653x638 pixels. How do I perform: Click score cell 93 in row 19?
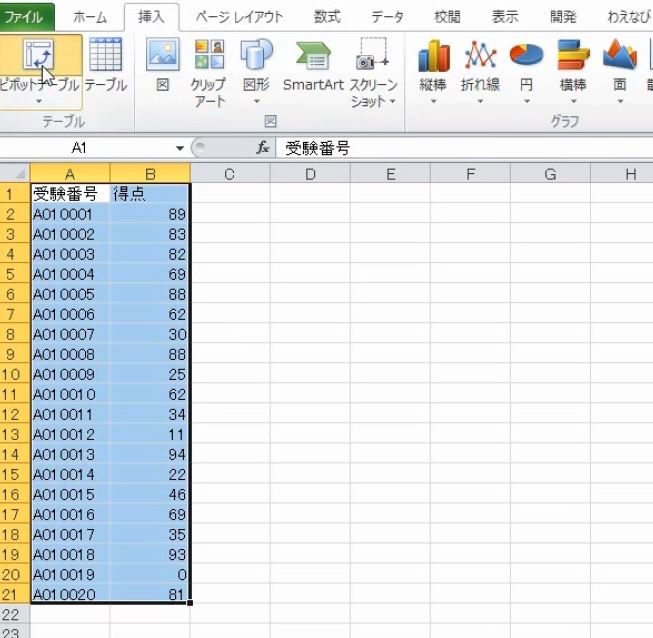(150, 554)
